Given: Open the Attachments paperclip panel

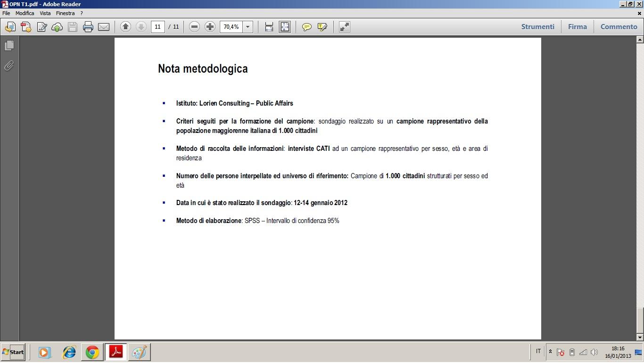Looking at the screenshot, I should [x=9, y=66].
